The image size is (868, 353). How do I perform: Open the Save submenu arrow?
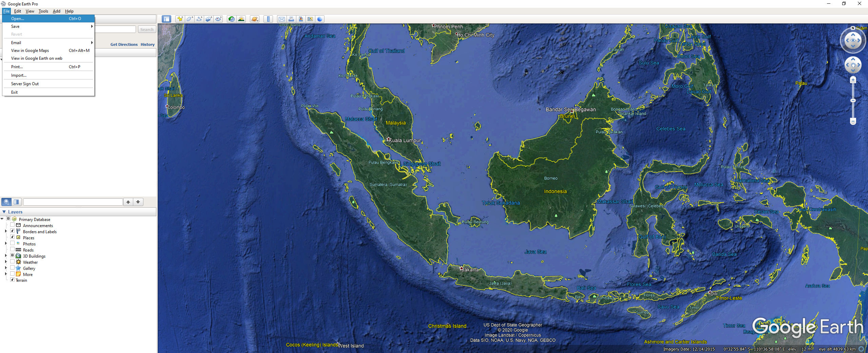(x=92, y=26)
